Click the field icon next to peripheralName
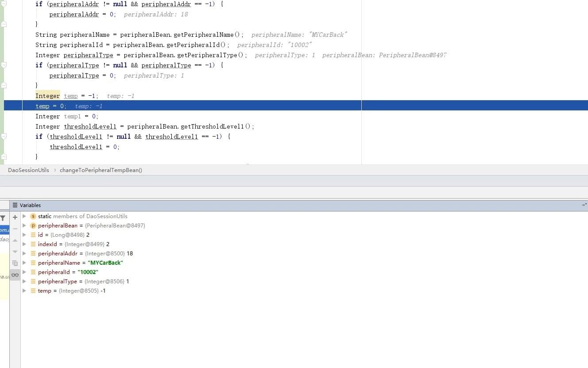The width and height of the screenshot is (588, 368). [x=33, y=263]
